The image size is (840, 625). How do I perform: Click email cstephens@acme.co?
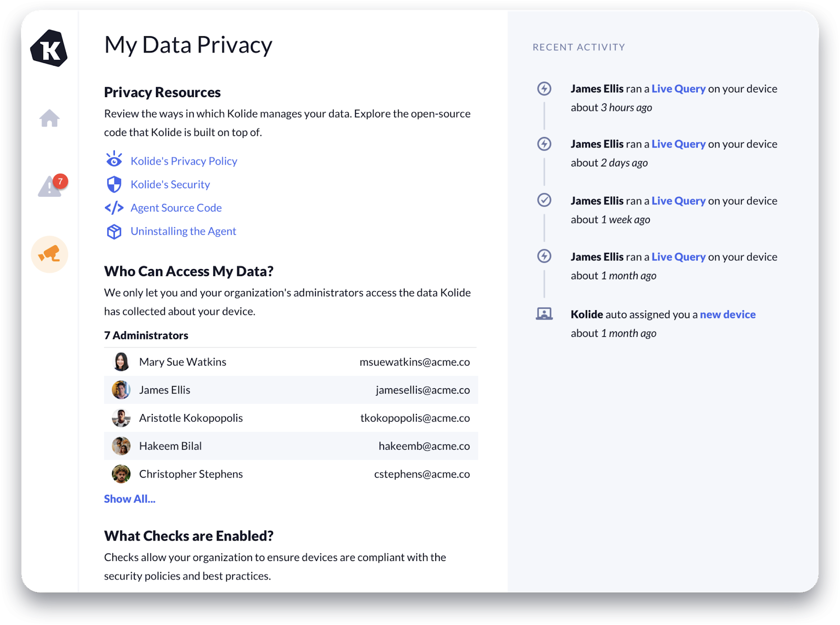[x=422, y=474]
